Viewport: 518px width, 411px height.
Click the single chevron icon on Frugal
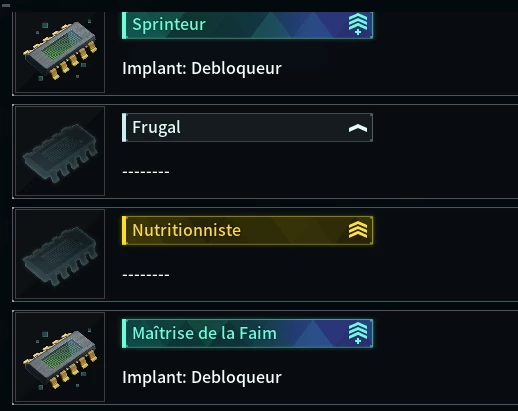click(358, 128)
